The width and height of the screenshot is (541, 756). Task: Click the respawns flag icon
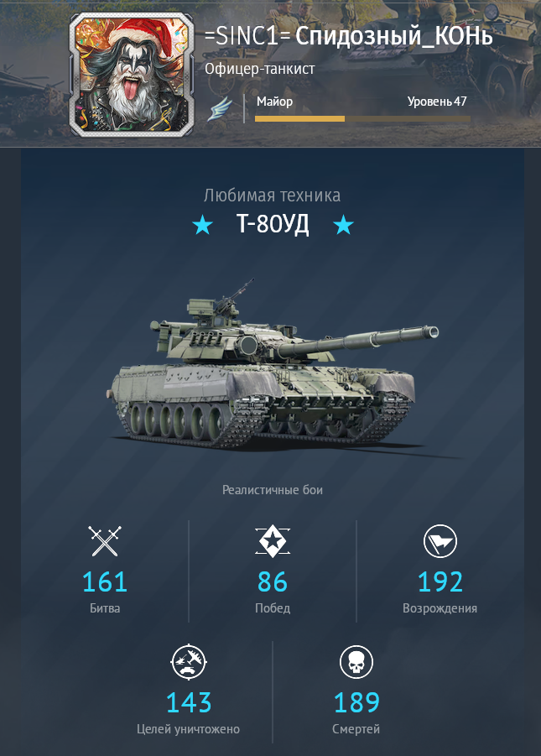440,541
